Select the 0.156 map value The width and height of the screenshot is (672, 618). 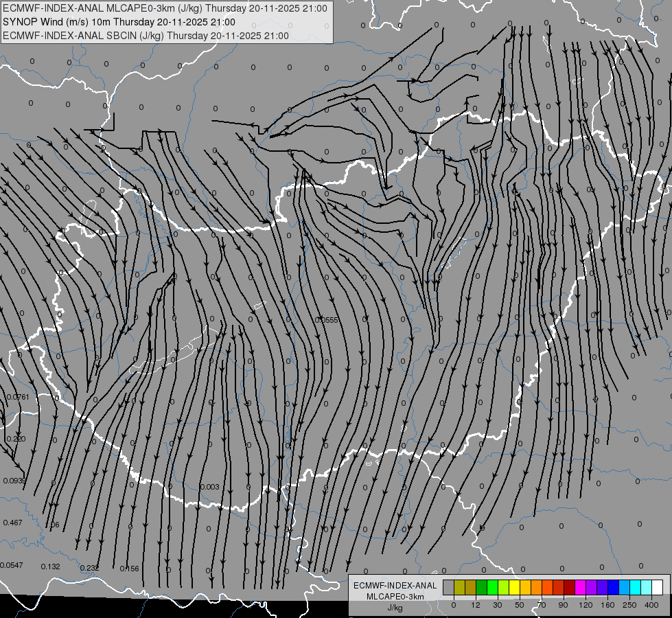click(x=130, y=569)
